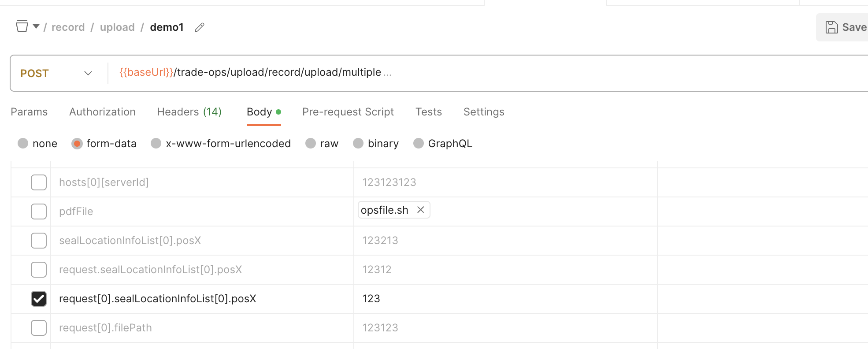Click the sealLocationInfoList[0].posX key cell
Screen dimensions: 868x349
pos(202,241)
